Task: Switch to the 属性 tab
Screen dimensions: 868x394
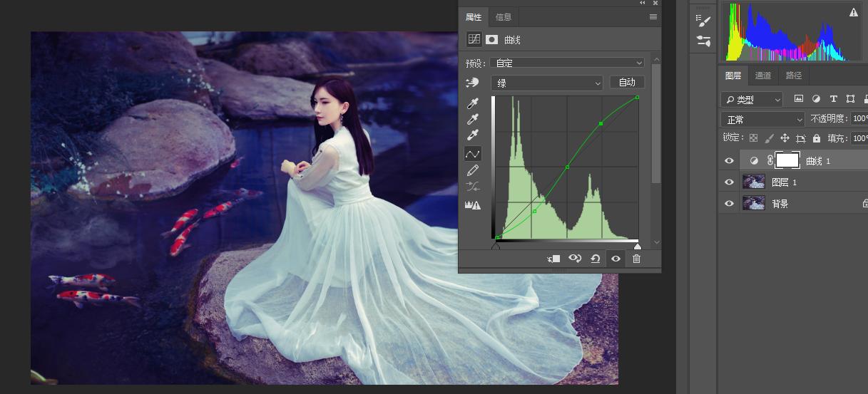Action: (474, 17)
